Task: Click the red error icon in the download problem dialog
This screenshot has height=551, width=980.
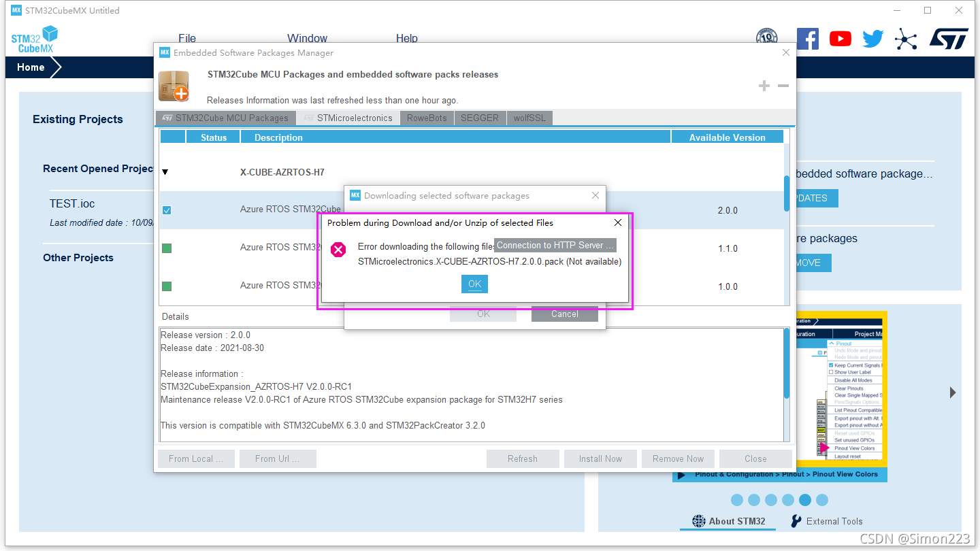Action: [x=338, y=250]
